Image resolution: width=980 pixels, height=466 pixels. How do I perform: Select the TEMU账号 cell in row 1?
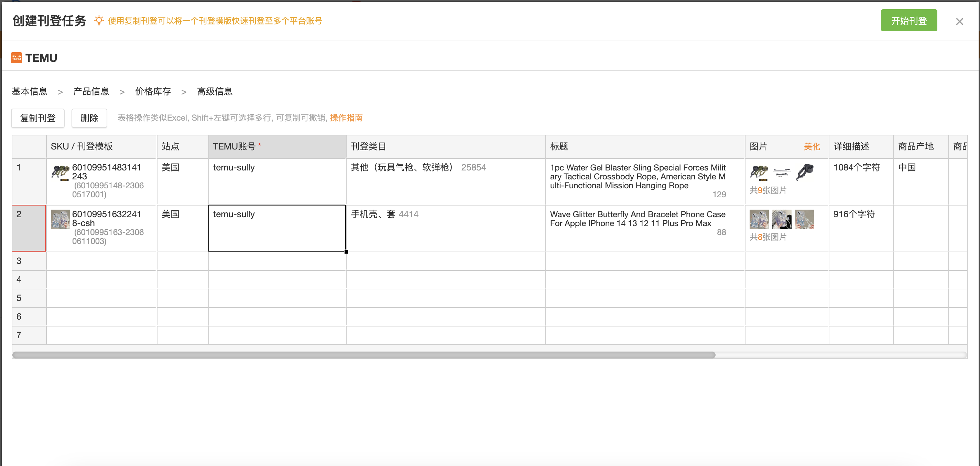[277, 182]
